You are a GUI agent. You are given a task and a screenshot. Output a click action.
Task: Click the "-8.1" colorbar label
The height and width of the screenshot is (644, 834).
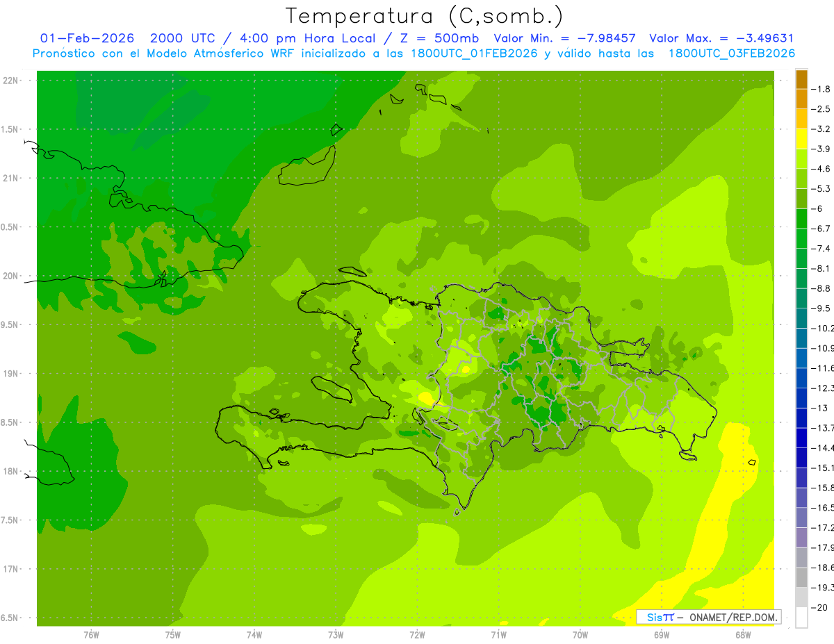821,269
